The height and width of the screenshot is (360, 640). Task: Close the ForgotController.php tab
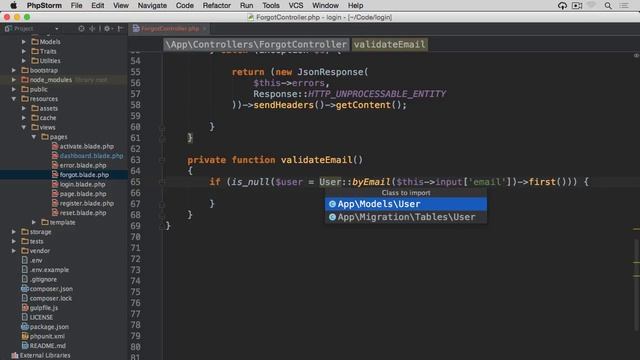204,29
